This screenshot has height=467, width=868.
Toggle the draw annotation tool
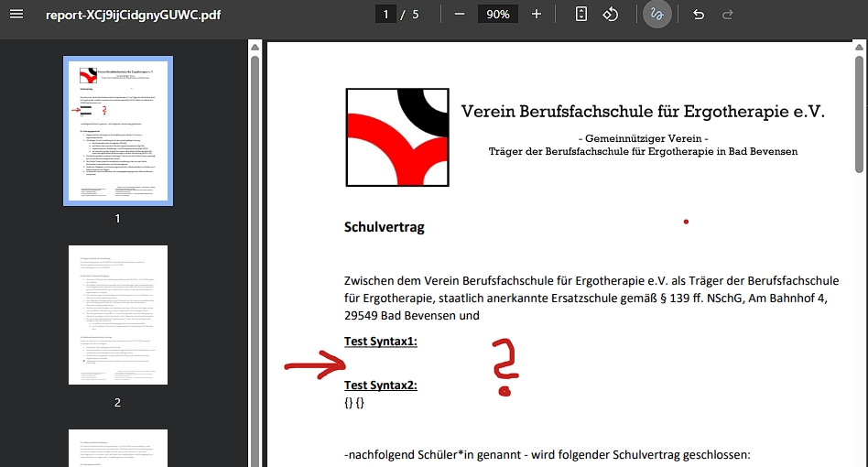coord(656,15)
